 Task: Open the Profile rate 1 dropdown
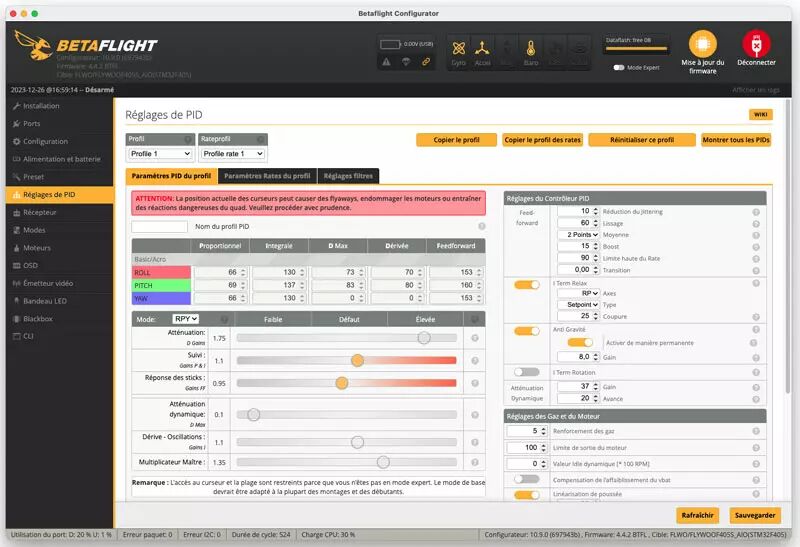pos(233,154)
